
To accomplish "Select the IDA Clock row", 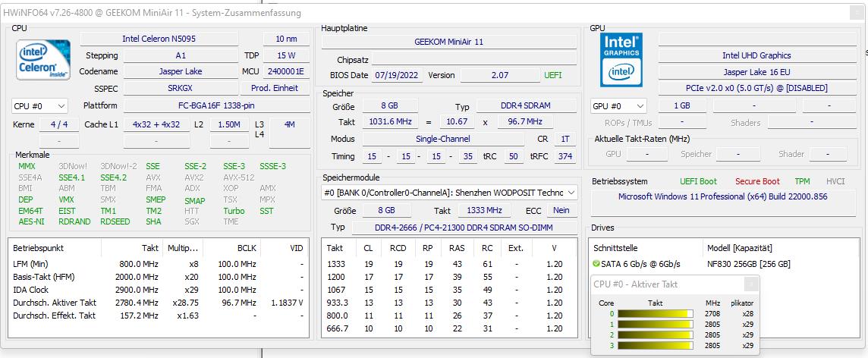I will point(159,290).
